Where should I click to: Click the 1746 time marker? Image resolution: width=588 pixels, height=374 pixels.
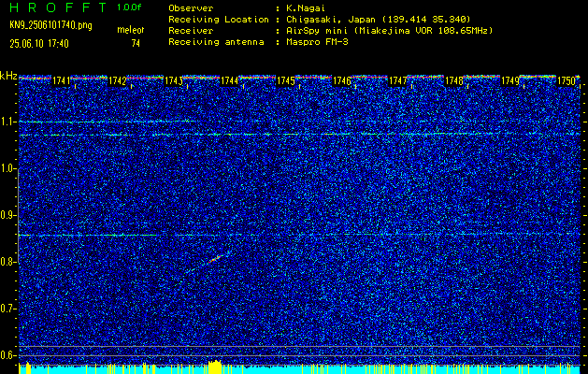click(341, 81)
